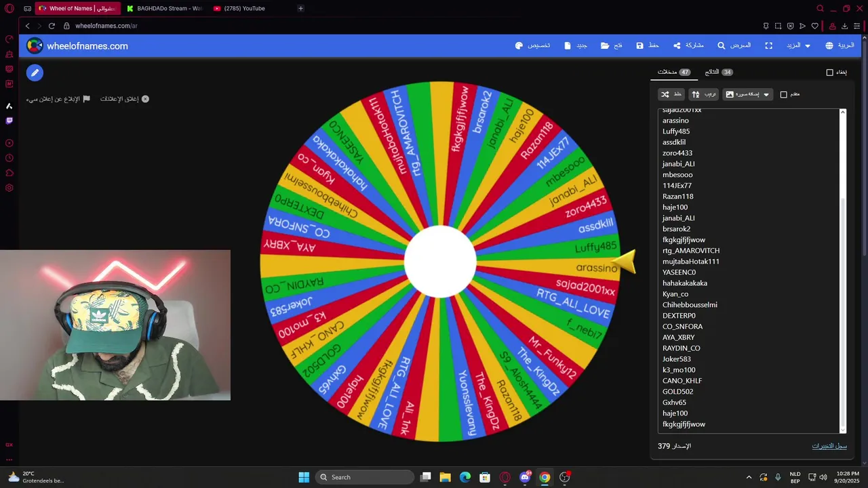Image resolution: width=868 pixels, height=488 pixels.
Task: Shuffle the entries with shuffle button
Action: tap(671, 94)
